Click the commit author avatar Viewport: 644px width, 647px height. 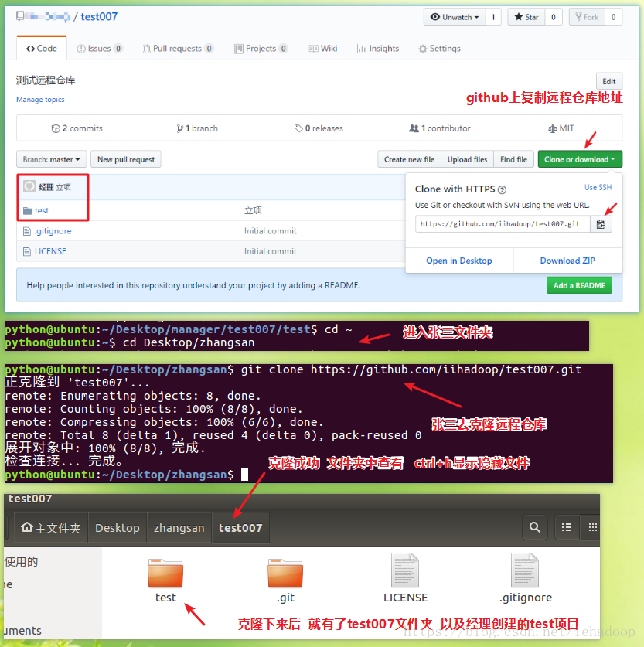[29, 186]
